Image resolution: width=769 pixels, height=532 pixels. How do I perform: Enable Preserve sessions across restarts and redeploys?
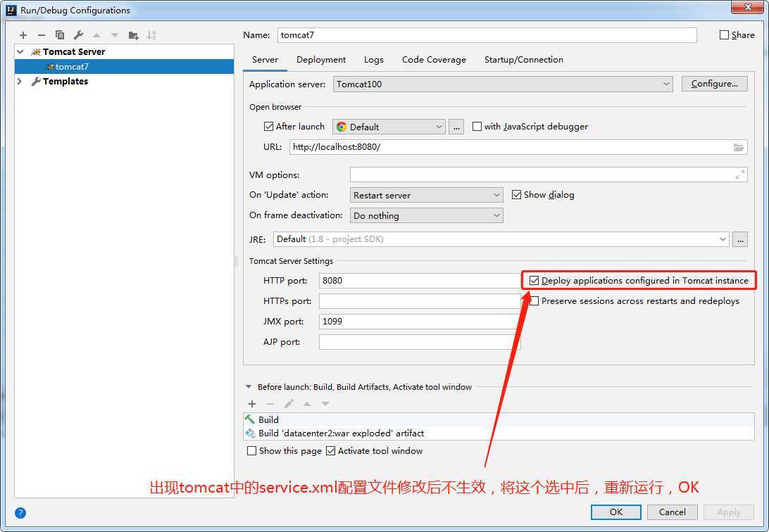pyautogui.click(x=534, y=300)
